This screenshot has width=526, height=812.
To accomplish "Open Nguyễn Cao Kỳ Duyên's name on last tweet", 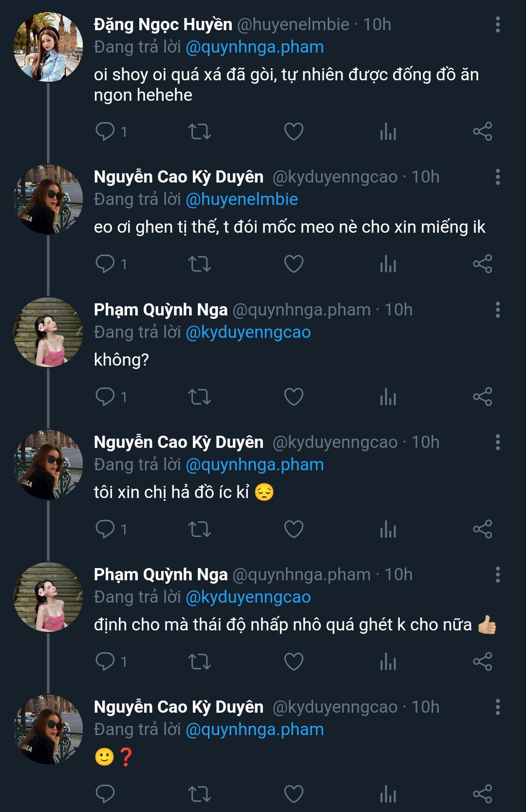I will click(178, 707).
